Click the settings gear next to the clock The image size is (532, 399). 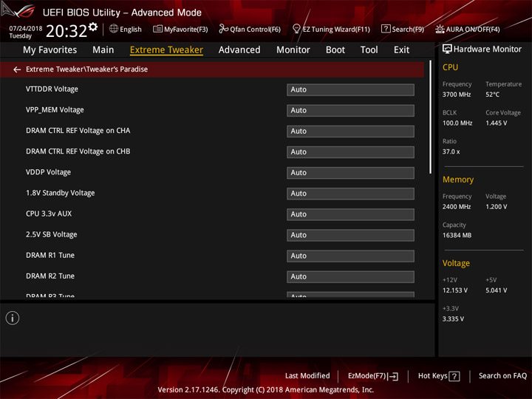(93, 27)
